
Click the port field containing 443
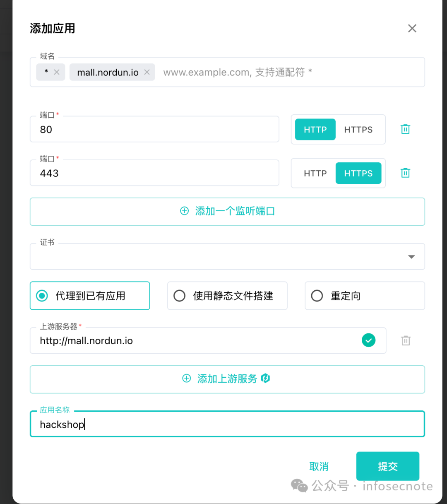click(154, 173)
